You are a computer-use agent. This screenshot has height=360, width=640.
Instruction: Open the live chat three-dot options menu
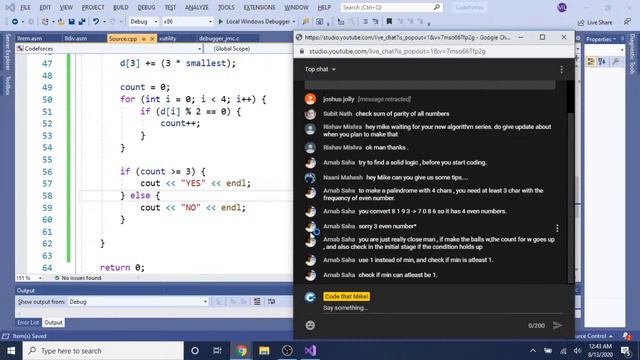point(561,69)
